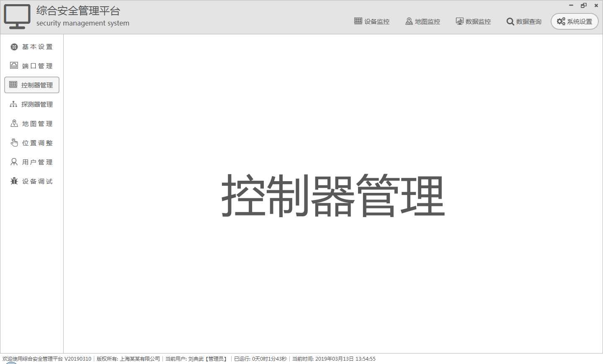This screenshot has width=603, height=364.
Task: Click the monitor logo icon in header
Action: tap(17, 17)
